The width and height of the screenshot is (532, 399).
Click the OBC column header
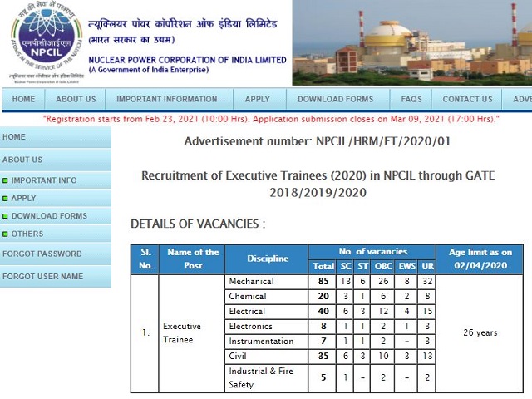tap(383, 266)
